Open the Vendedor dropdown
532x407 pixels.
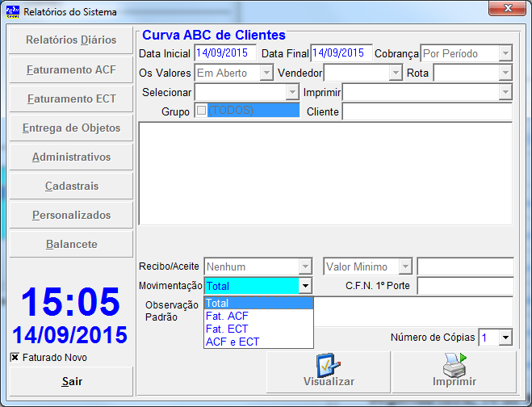(396, 73)
